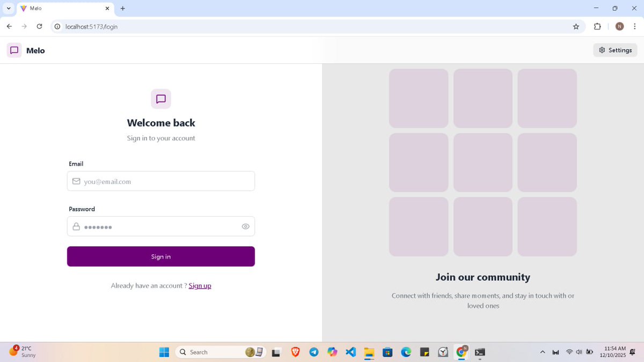
Task: Open a new browser tab
Action: 123,9
